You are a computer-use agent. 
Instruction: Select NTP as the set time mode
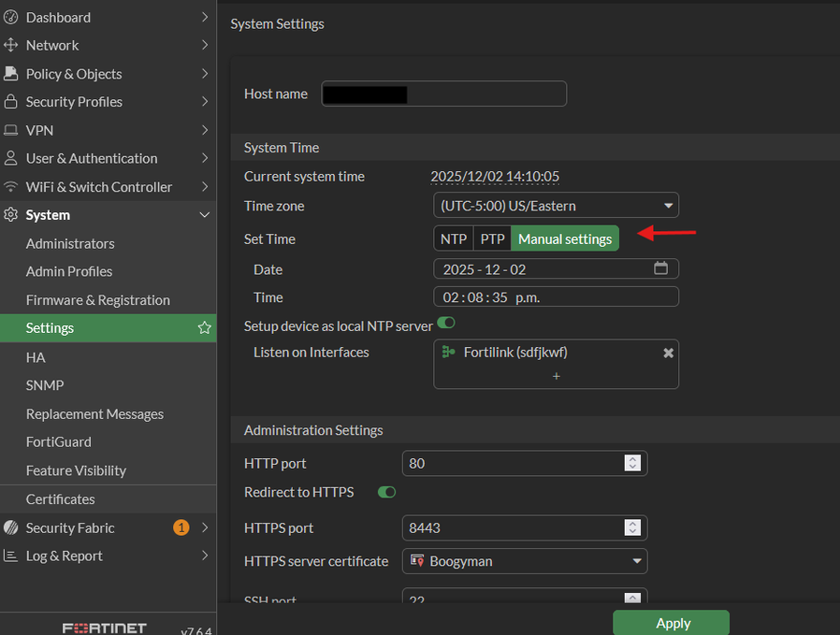coord(454,239)
